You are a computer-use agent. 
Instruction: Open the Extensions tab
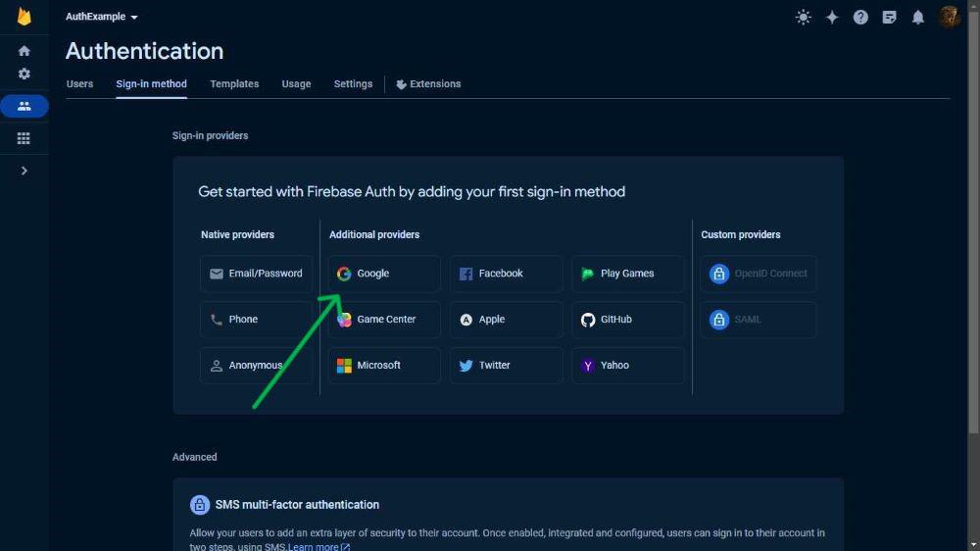429,83
